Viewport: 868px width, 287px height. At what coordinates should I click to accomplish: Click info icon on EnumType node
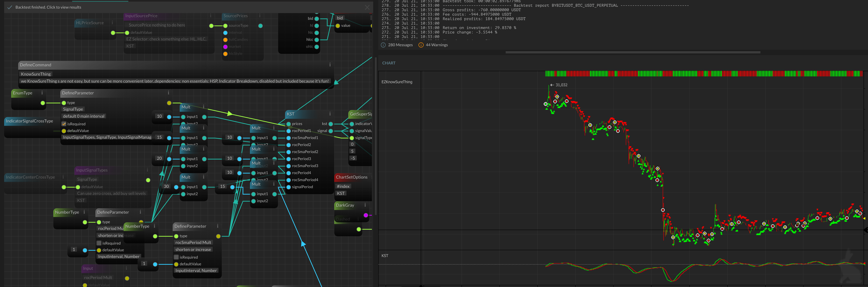[x=42, y=93]
